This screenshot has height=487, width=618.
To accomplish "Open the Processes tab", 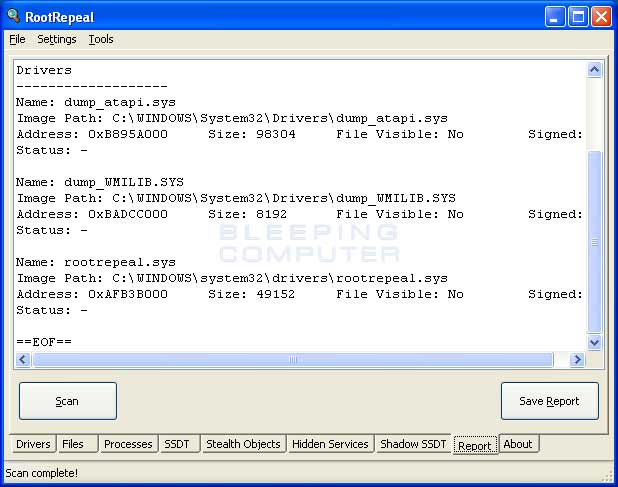I will click(x=128, y=444).
